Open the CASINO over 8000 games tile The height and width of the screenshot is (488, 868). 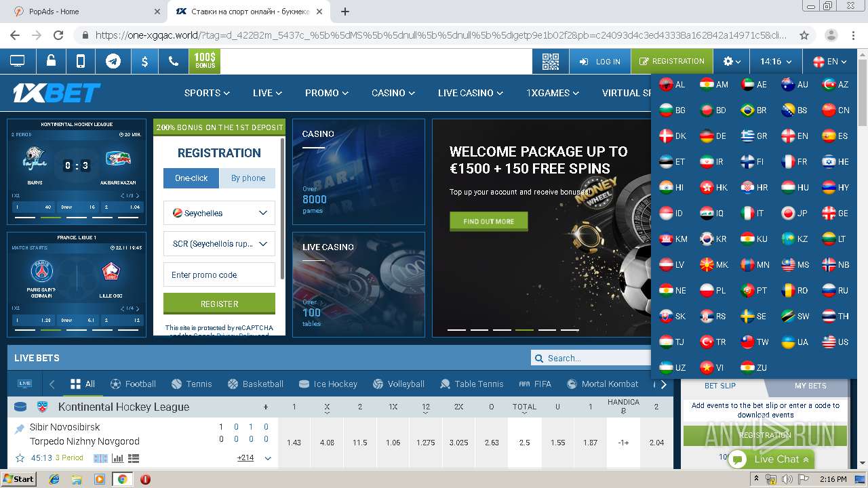click(359, 172)
